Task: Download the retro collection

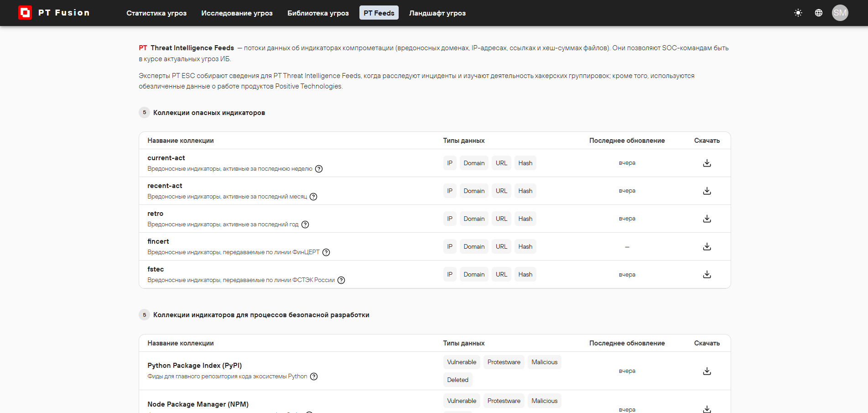Action: [x=707, y=219]
